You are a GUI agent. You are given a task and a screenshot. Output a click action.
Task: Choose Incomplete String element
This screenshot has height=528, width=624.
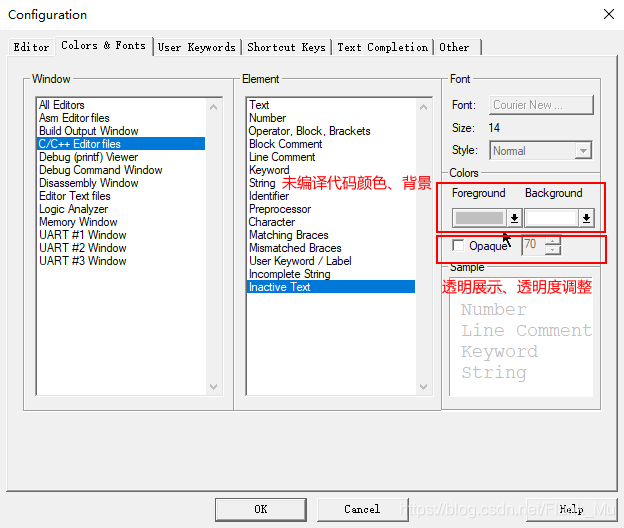tap(331, 274)
